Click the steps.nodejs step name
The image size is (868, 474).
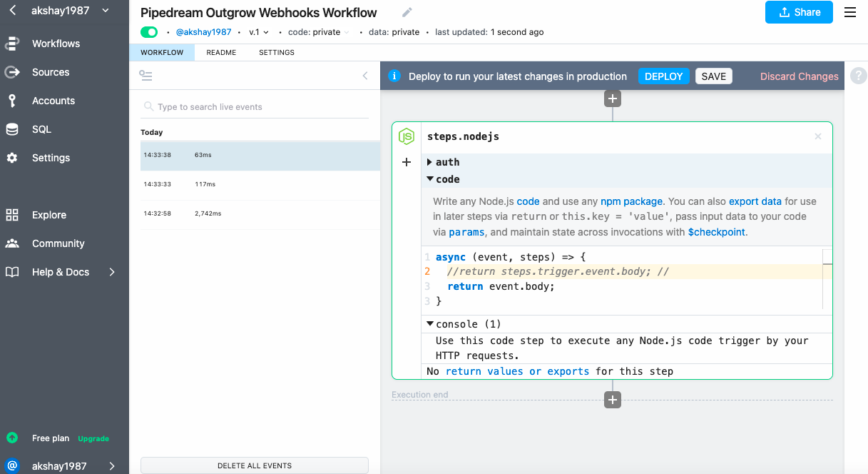pos(463,136)
